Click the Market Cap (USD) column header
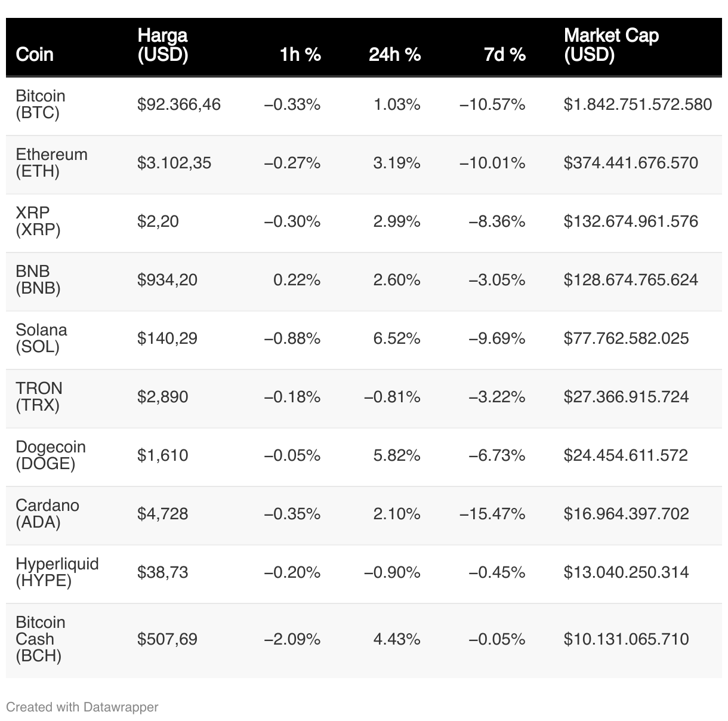The width and height of the screenshot is (728, 721). click(x=611, y=45)
